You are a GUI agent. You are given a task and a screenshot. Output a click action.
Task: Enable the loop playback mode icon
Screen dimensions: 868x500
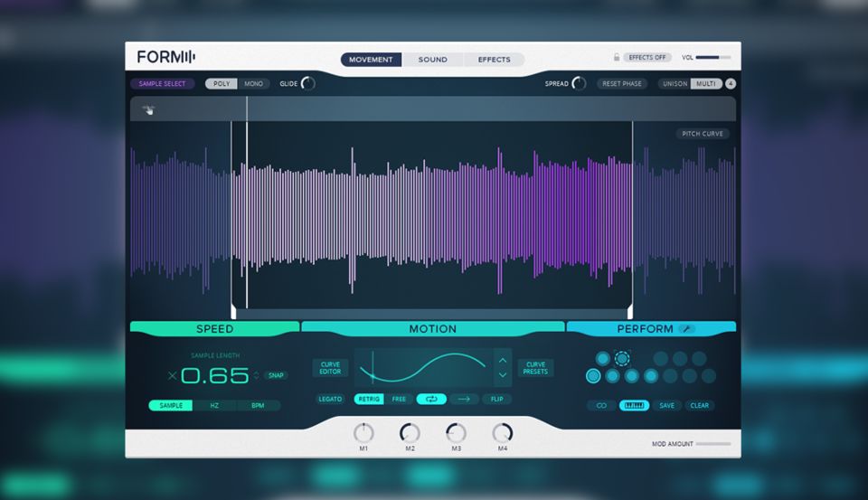[x=431, y=399]
